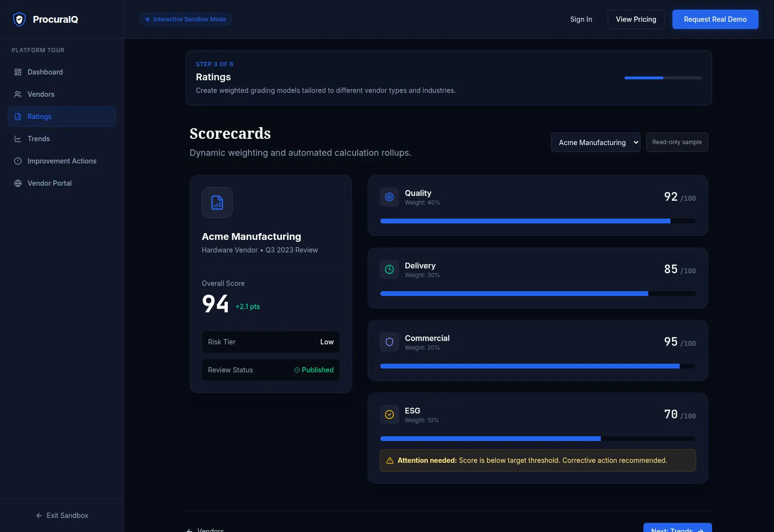Open the Acme Manufacturing vendor dropdown
The height and width of the screenshot is (532, 774).
[x=595, y=142]
